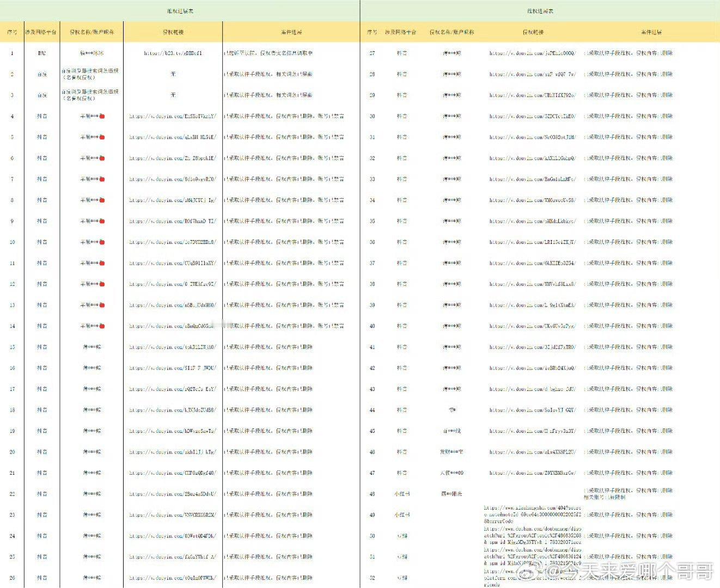This screenshot has width=720, height=588.
Task: Select the 小红书 platform cell in row 48
Action: pyautogui.click(x=402, y=494)
